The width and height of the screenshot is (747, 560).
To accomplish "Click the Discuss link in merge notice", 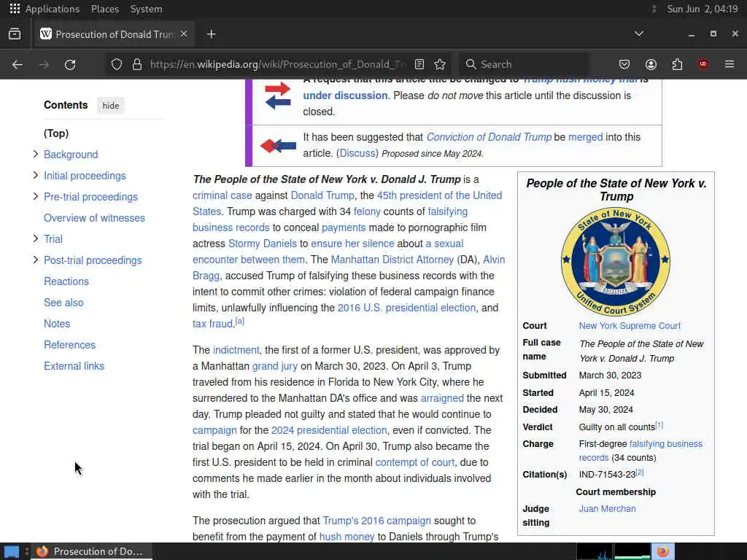I will [357, 153].
